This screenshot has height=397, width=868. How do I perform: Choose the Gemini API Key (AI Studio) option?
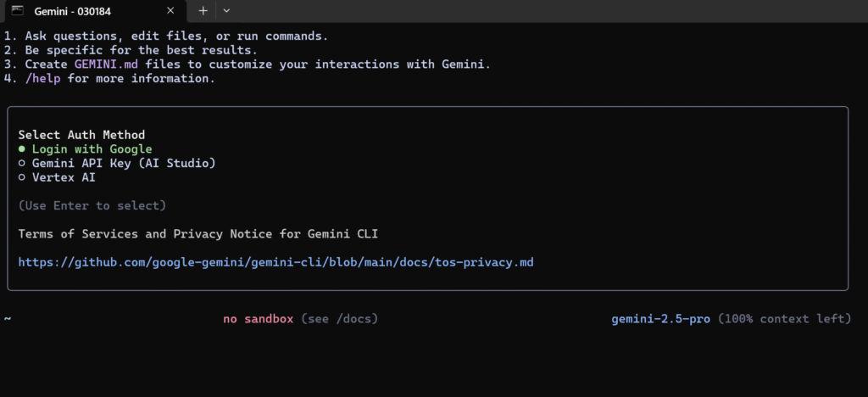pos(117,164)
